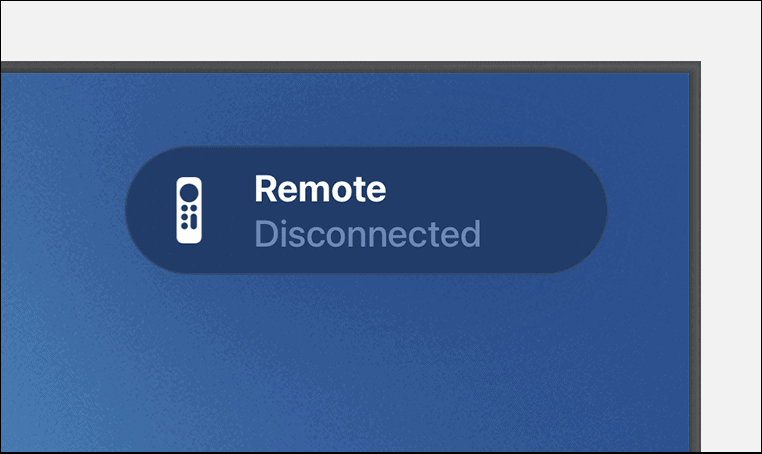Click the "Disconnected" status text
This screenshot has width=762, height=454.
point(367,234)
